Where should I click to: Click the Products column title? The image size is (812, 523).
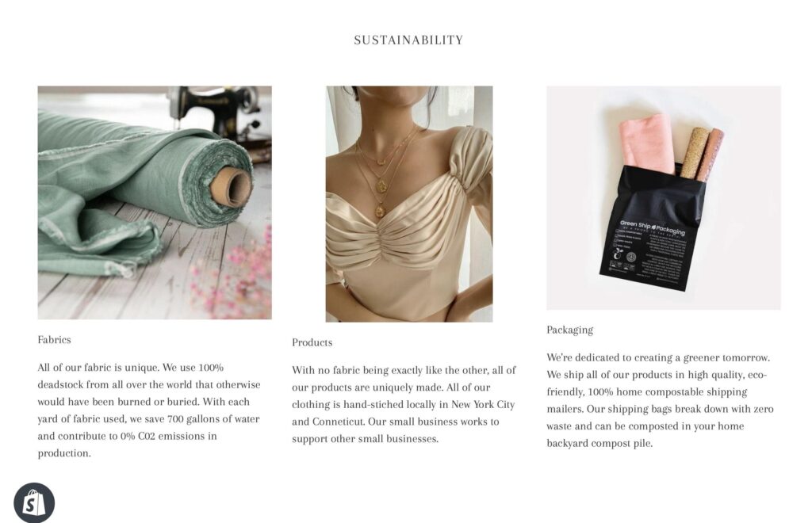point(312,342)
